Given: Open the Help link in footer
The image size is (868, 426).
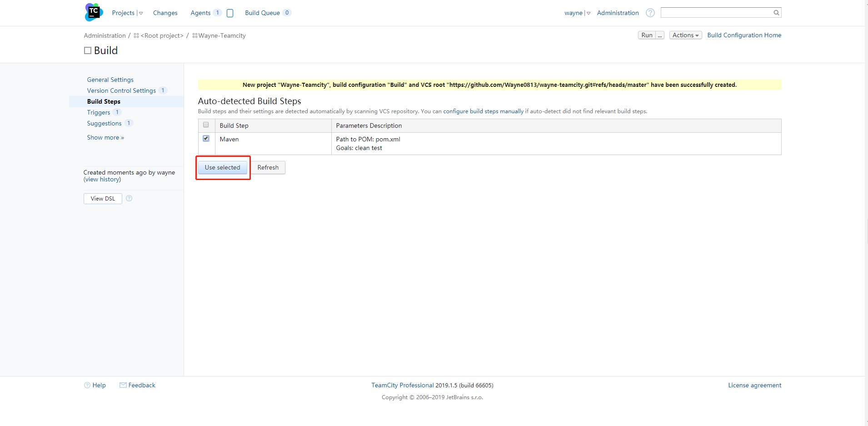Looking at the screenshot, I should click(99, 385).
